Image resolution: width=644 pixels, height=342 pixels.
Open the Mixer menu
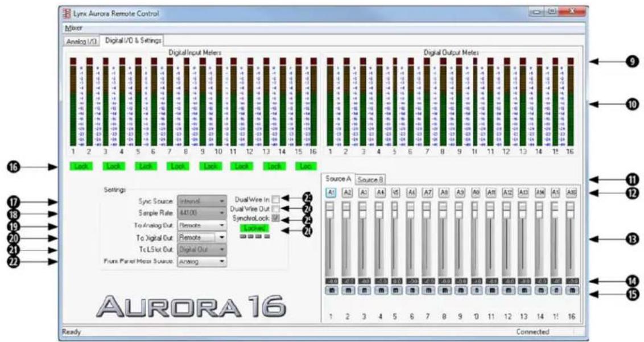point(73,28)
